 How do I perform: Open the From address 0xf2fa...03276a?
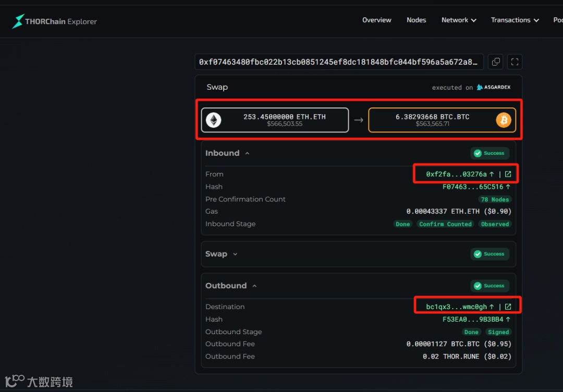pyautogui.click(x=460, y=174)
